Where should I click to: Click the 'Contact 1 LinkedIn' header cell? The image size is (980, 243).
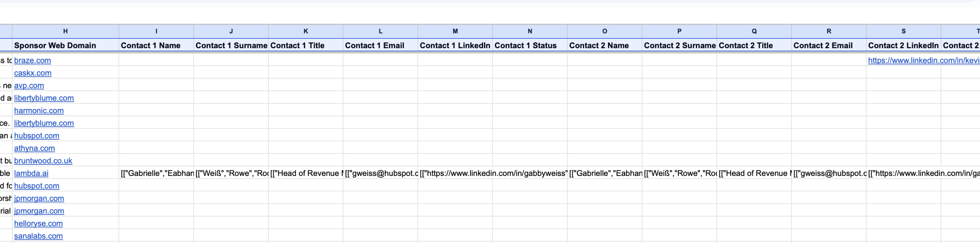pos(455,45)
